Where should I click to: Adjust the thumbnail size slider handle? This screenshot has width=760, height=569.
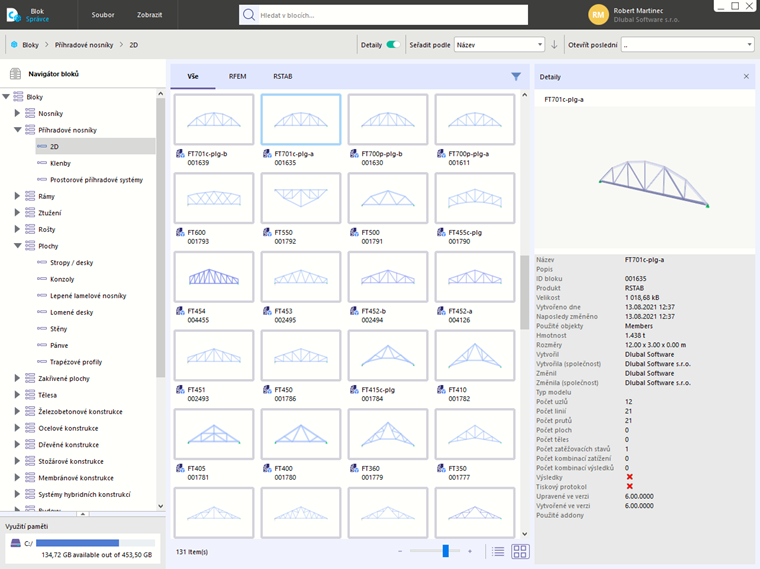[445, 551]
